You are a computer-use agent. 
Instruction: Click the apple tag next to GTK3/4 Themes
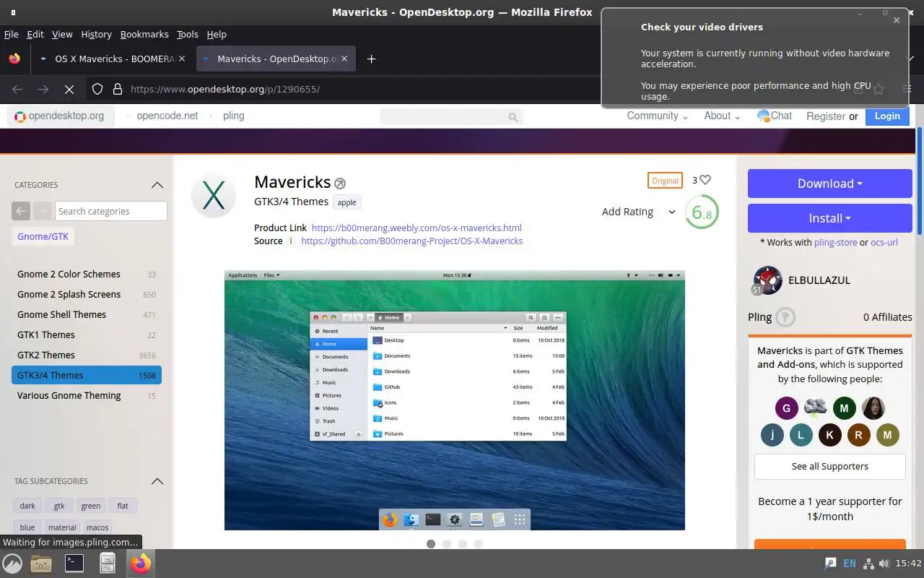[347, 202]
